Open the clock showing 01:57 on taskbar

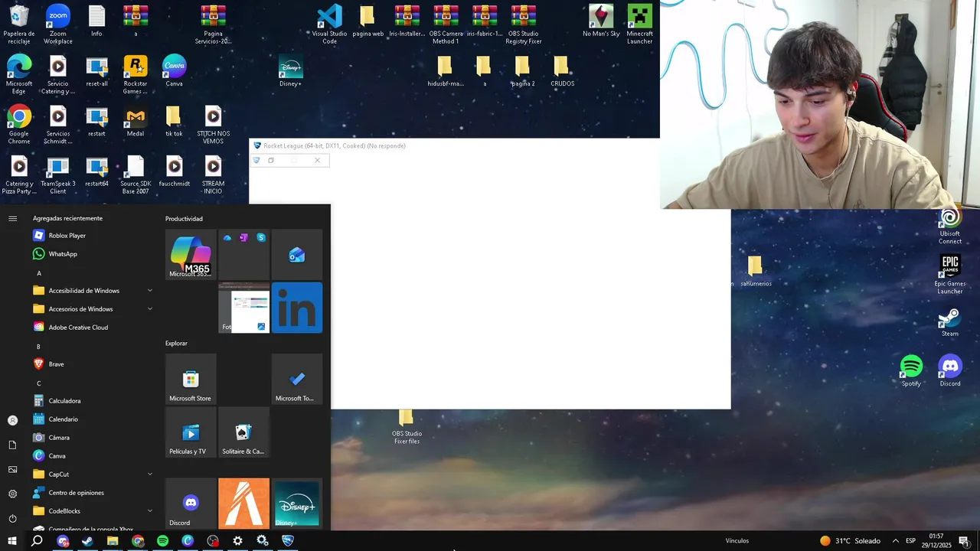[x=936, y=541]
